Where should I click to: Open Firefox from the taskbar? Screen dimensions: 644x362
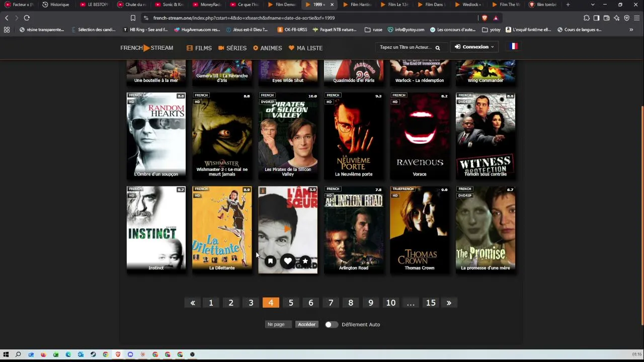point(43,354)
